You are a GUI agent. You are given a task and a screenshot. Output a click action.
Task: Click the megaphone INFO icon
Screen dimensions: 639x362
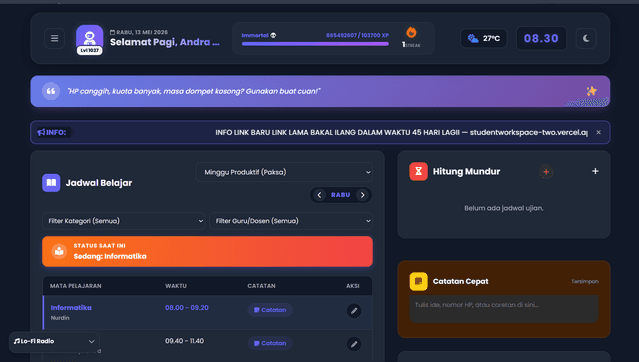tap(41, 132)
